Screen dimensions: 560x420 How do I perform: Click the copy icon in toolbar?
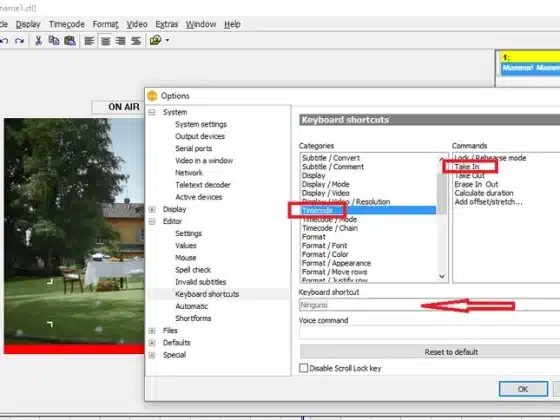tap(54, 41)
